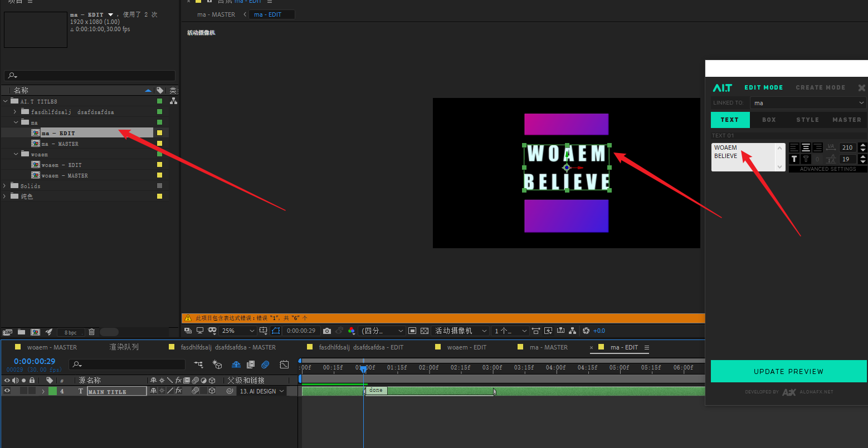Select the MAIN TITLE layer name
This screenshot has width=868, height=448.
pos(117,391)
